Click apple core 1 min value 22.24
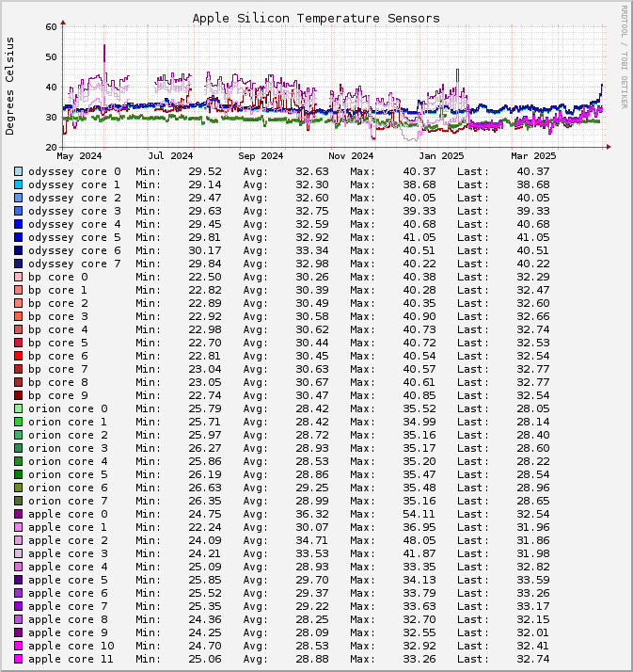Image resolution: width=633 pixels, height=672 pixels. point(205,528)
